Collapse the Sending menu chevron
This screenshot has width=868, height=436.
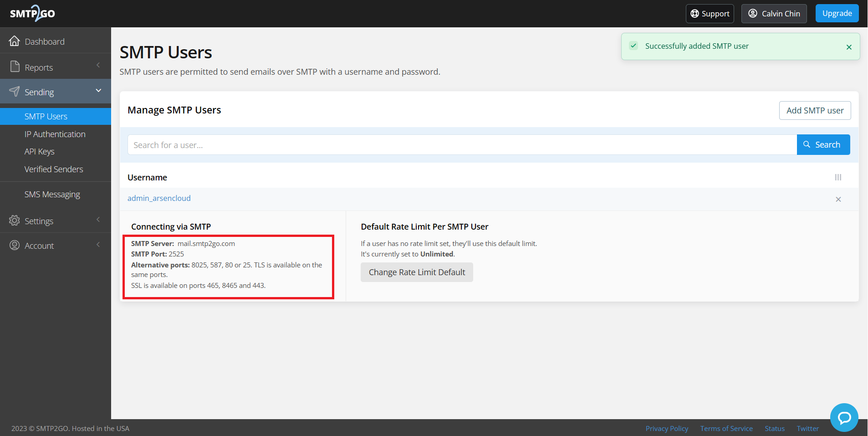click(98, 91)
